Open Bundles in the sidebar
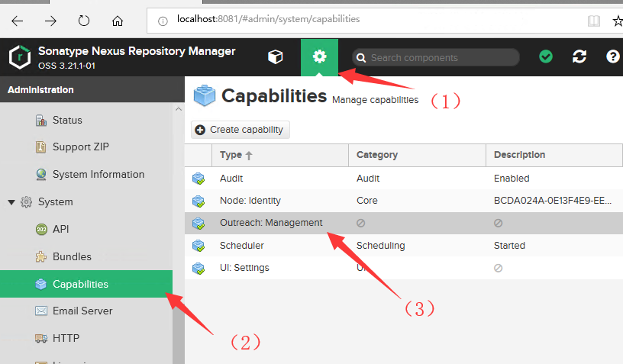Screen dimensions: 623x364 coord(72,257)
